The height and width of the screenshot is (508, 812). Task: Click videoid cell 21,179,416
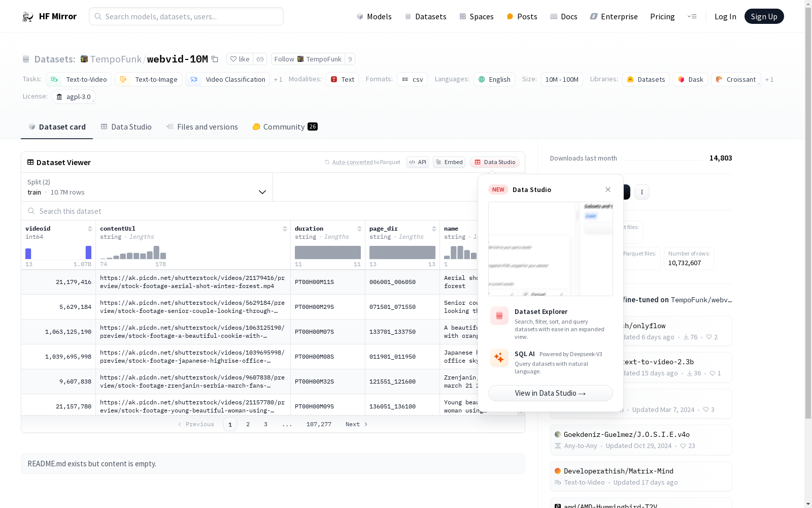pyautogui.click(x=58, y=282)
